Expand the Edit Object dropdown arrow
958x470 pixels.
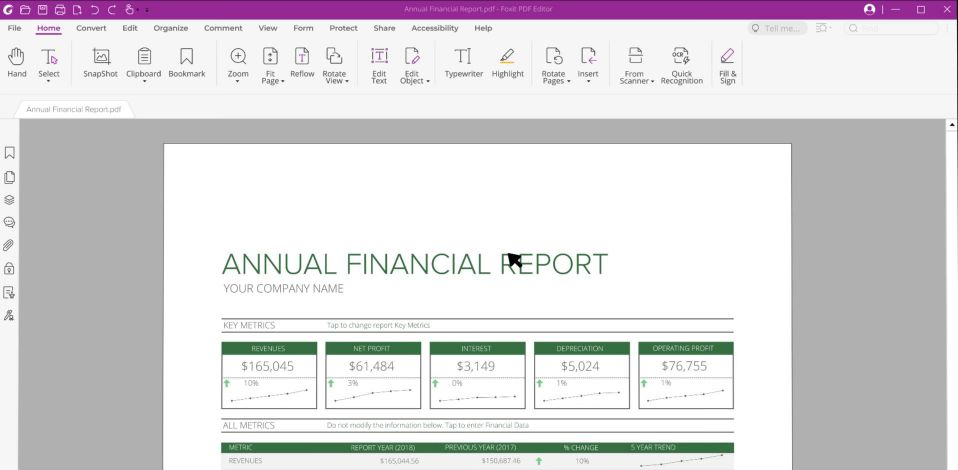point(428,81)
